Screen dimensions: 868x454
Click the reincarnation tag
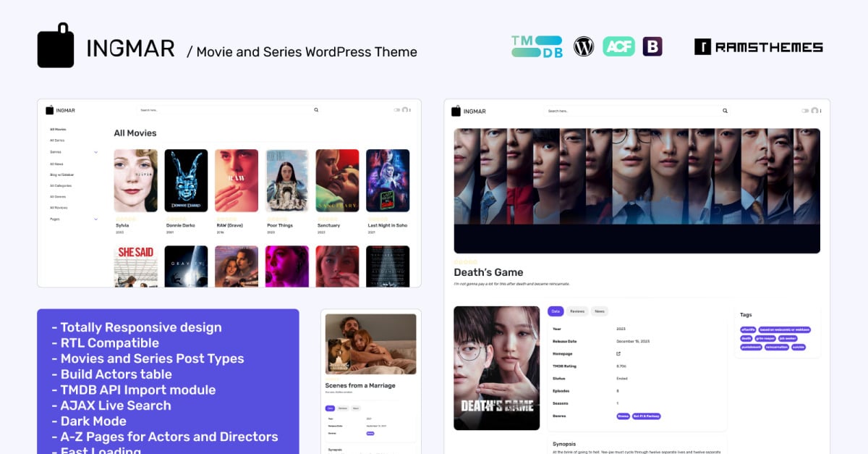[777, 348]
